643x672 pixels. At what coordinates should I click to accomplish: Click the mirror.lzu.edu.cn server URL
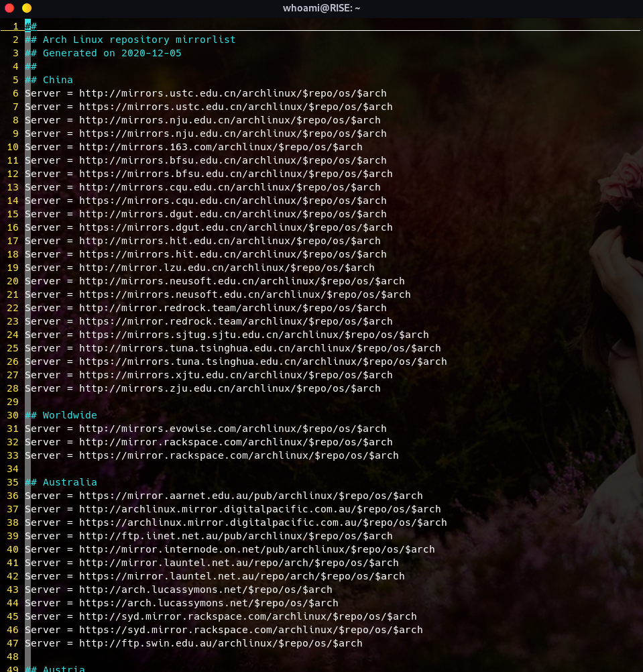(x=227, y=268)
